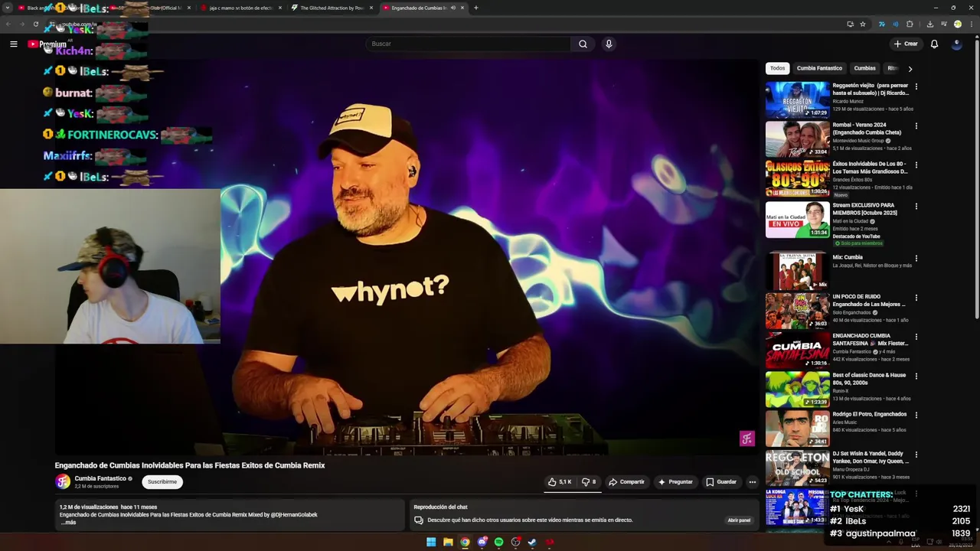Mute the Enganchado de Cumbias tab audio
The image size is (980, 551).
(452, 8)
